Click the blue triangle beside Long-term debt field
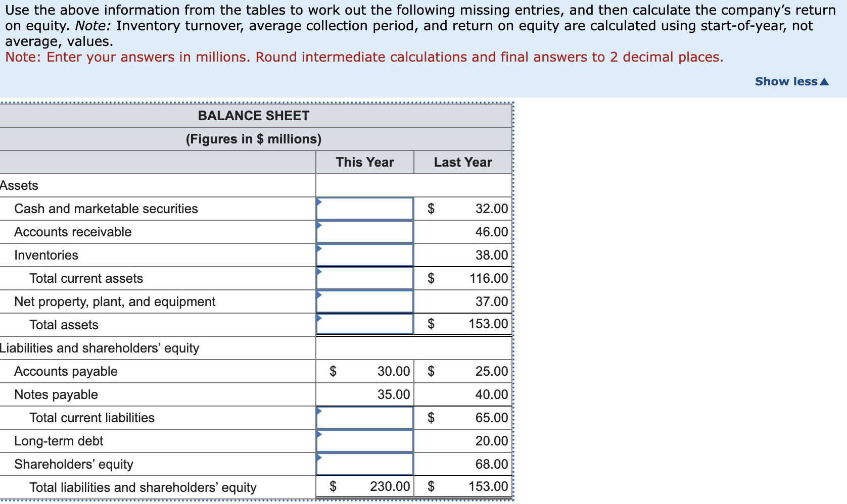Screen dimensions: 847x504 pyautogui.click(x=320, y=434)
